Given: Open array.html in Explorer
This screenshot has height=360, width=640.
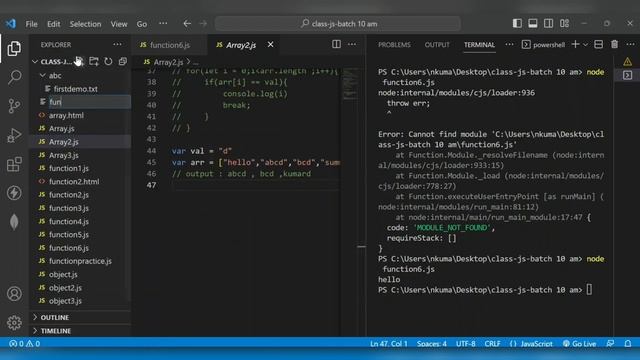Looking at the screenshot, I should pos(66,116).
